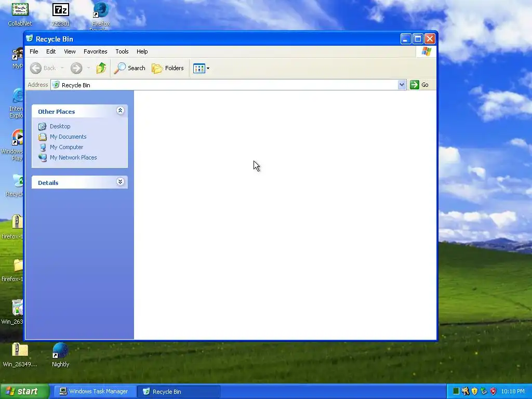Open the Start menu

coord(24,392)
